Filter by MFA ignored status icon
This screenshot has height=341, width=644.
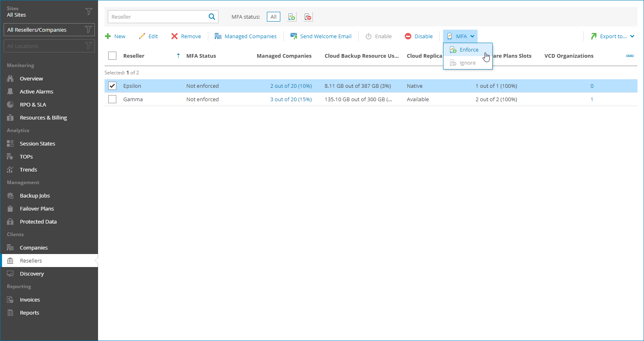coord(308,17)
